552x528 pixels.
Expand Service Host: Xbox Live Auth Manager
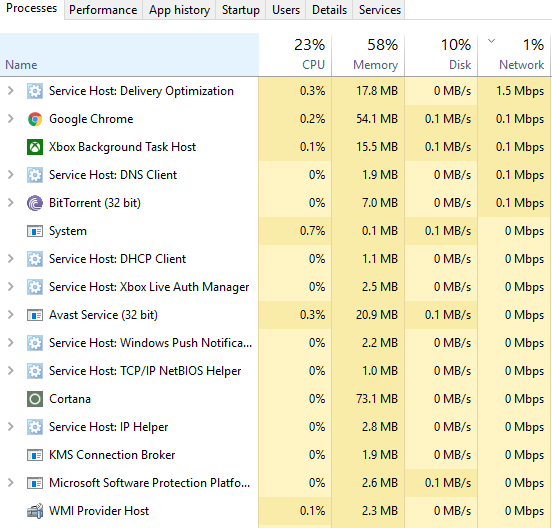[11, 287]
